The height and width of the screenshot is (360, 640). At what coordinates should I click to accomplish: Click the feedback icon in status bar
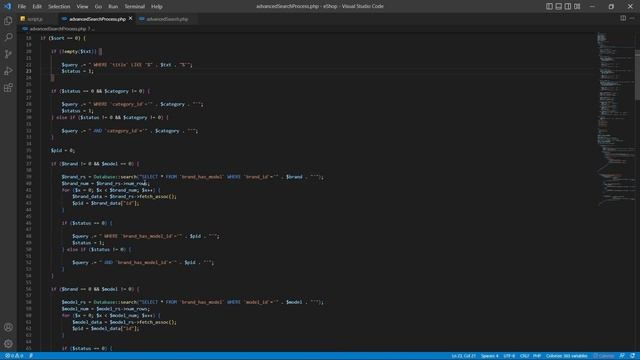point(622,356)
